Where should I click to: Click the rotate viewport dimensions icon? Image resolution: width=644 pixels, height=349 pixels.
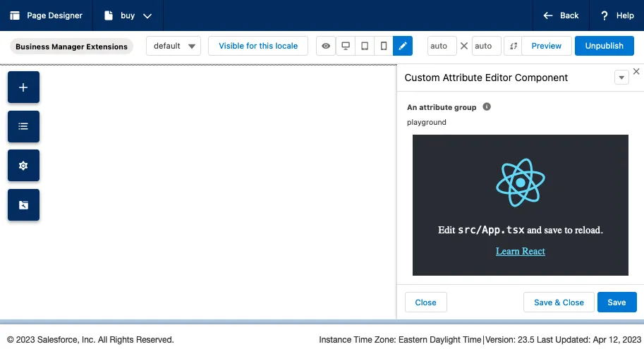point(514,46)
